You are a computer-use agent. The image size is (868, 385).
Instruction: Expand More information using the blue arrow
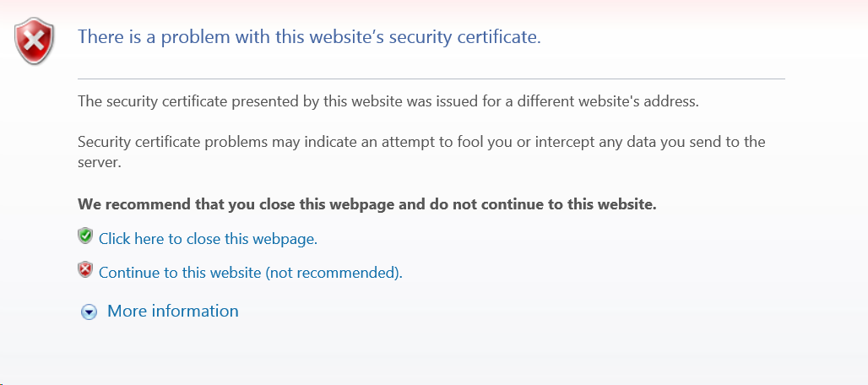click(x=89, y=312)
